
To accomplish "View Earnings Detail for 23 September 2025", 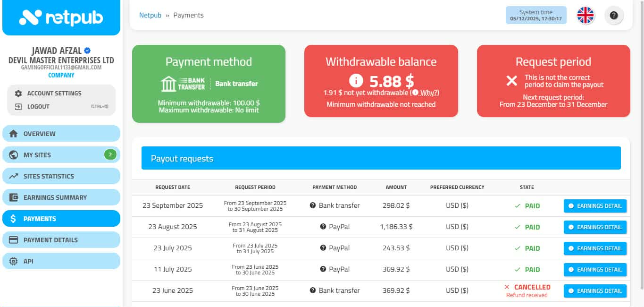I will 595,206.
